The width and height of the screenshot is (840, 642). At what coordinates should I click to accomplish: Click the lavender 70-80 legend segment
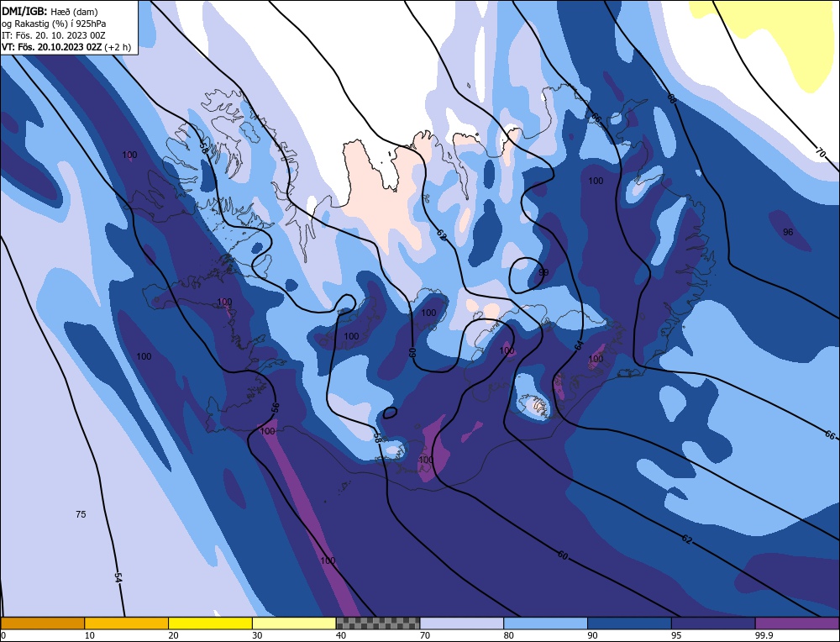point(462,623)
